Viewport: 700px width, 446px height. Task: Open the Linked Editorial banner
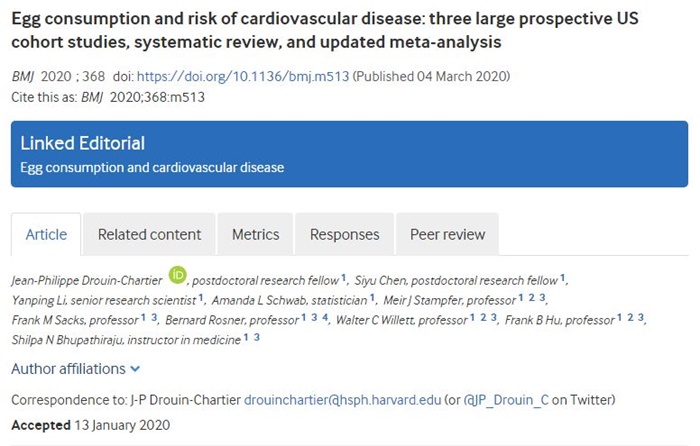349,155
